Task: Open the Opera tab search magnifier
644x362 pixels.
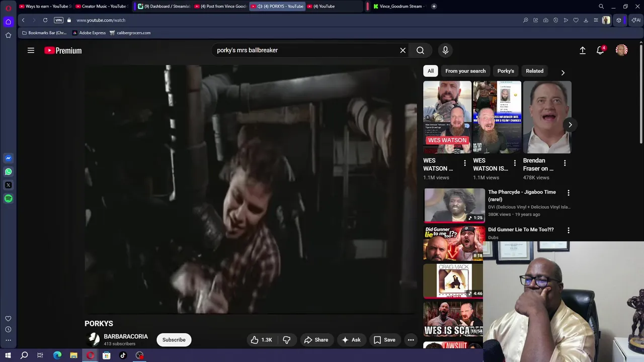Action: 601,7
